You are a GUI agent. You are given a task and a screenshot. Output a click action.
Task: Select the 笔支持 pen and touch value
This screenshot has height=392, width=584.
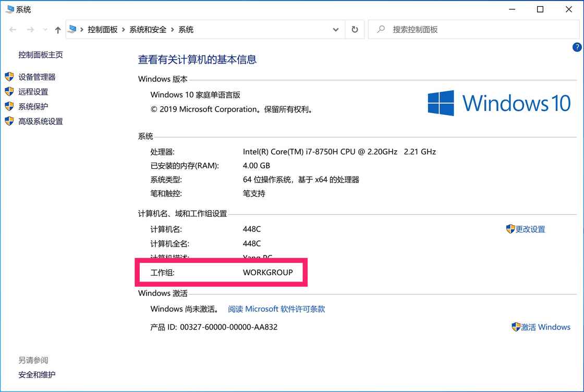pyautogui.click(x=254, y=193)
